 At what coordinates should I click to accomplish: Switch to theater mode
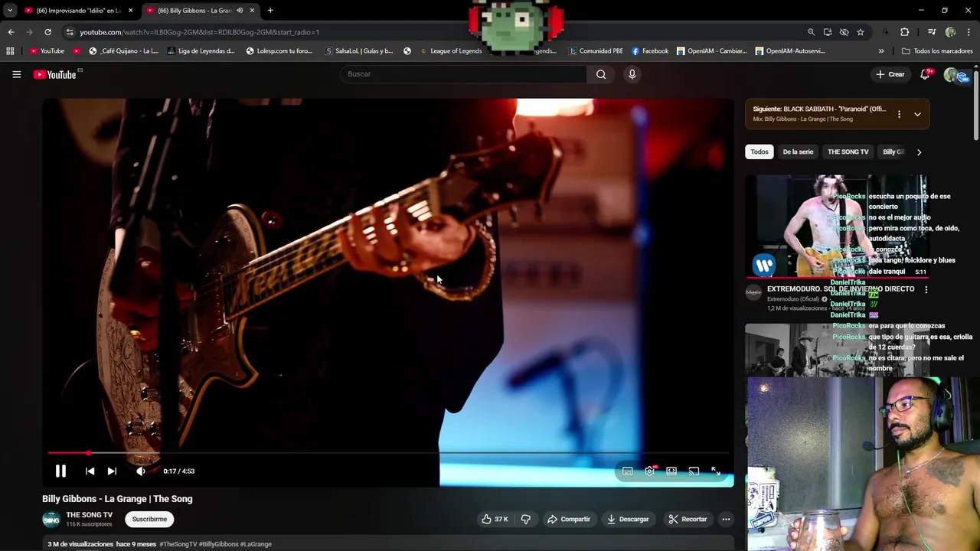(x=671, y=471)
